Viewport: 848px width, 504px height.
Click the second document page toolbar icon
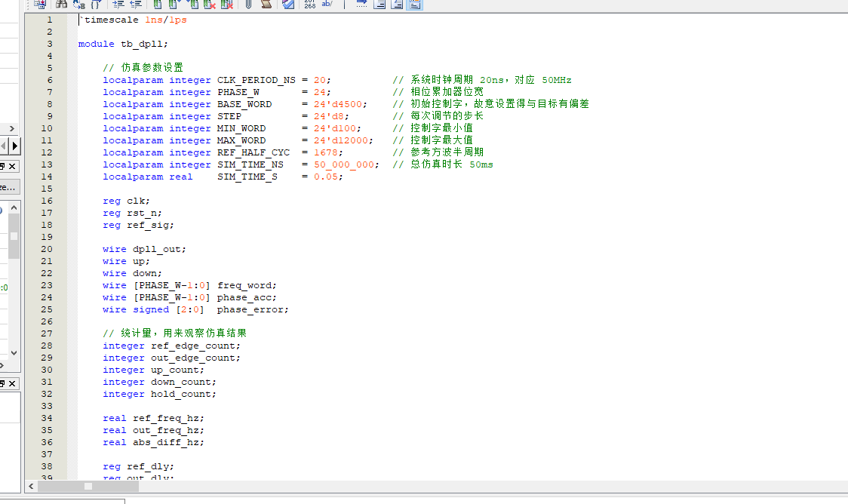click(x=397, y=5)
